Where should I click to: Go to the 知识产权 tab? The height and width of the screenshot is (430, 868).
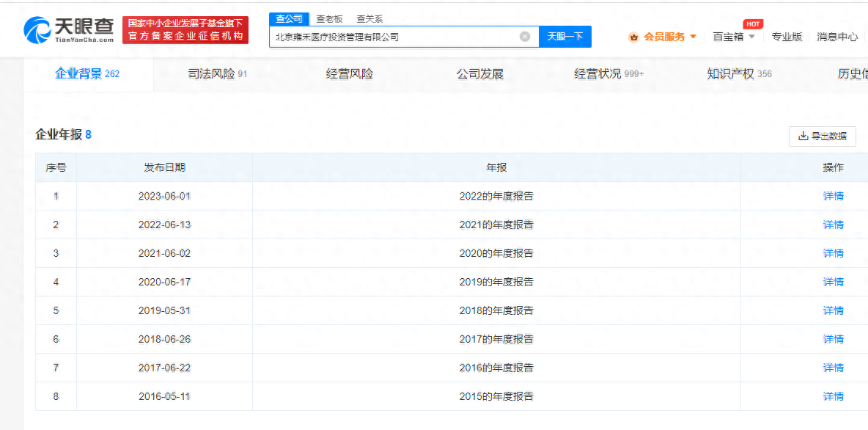pyautogui.click(x=739, y=74)
